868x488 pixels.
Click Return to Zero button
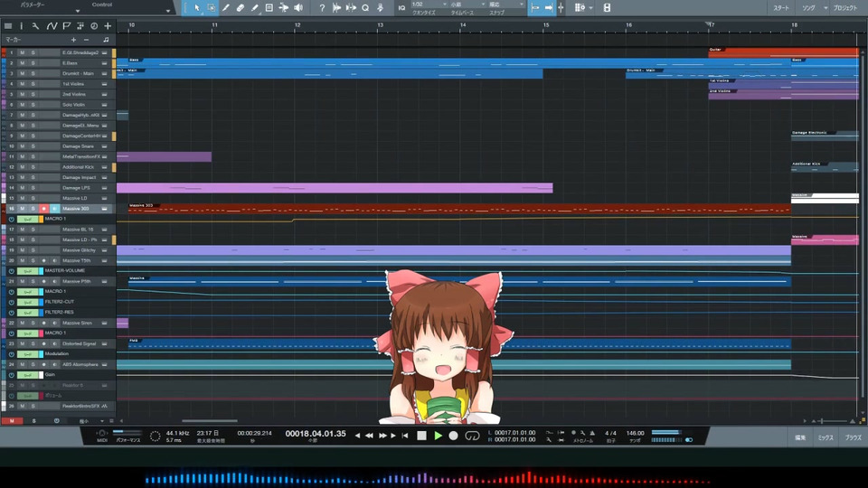[x=405, y=436]
